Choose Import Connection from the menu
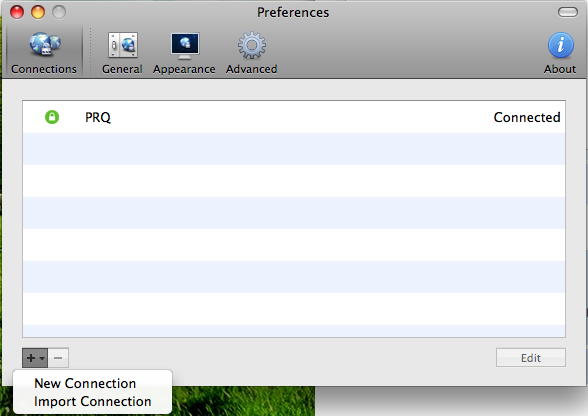The image size is (588, 416). coord(93,401)
